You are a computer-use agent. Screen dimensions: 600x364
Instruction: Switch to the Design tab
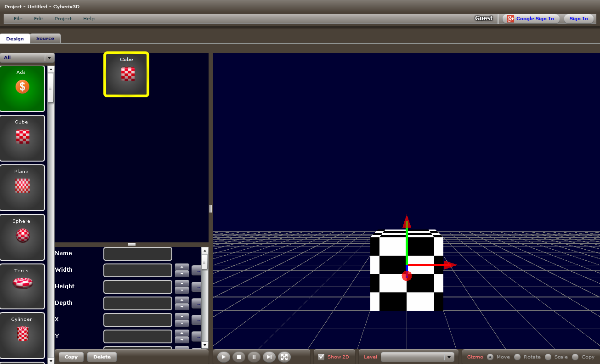click(x=15, y=39)
